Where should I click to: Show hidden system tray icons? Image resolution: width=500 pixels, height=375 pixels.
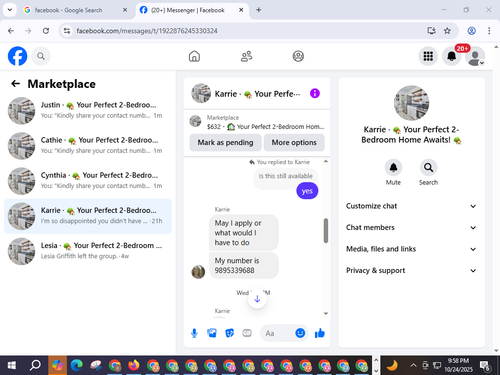pyautogui.click(x=413, y=365)
